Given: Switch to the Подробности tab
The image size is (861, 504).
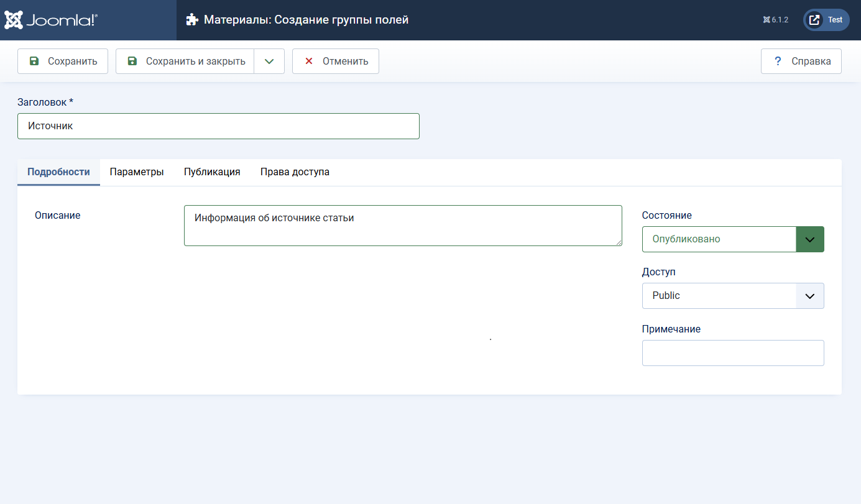Looking at the screenshot, I should point(58,172).
